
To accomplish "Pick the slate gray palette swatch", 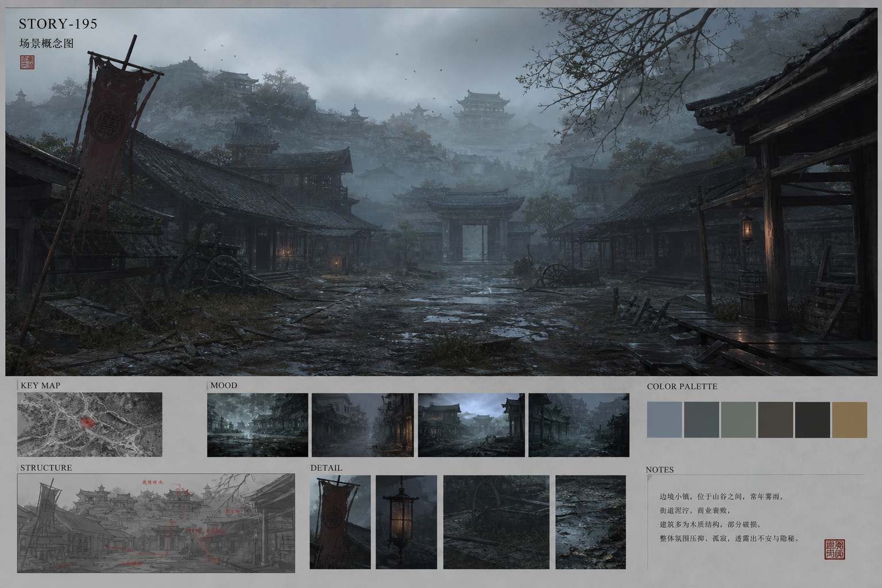I will (701, 420).
